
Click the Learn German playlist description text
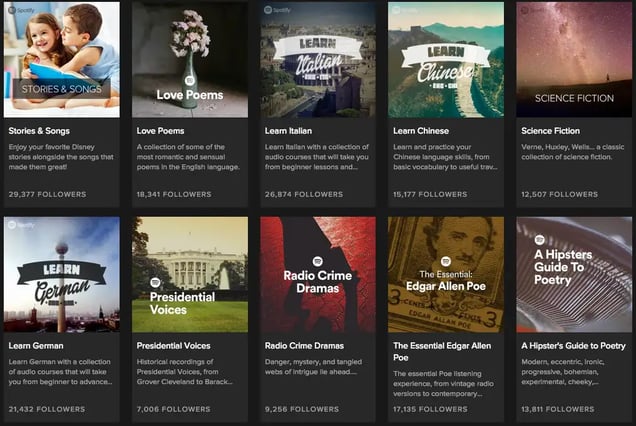tap(61, 370)
